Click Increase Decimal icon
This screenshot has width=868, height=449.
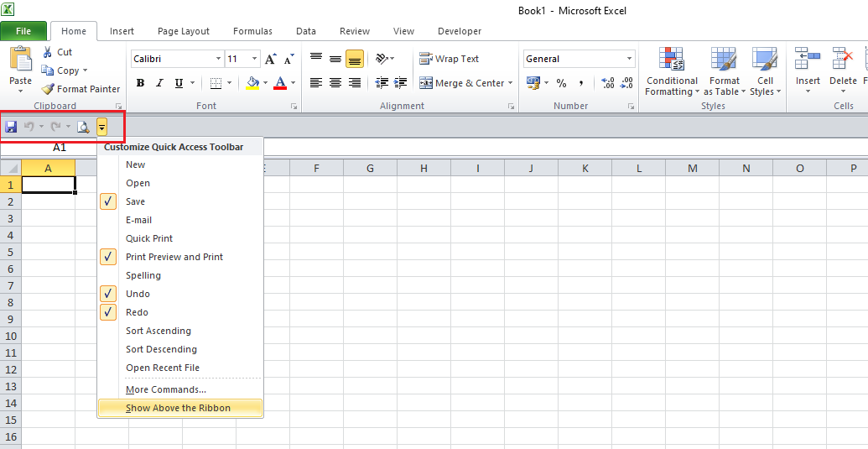607,83
